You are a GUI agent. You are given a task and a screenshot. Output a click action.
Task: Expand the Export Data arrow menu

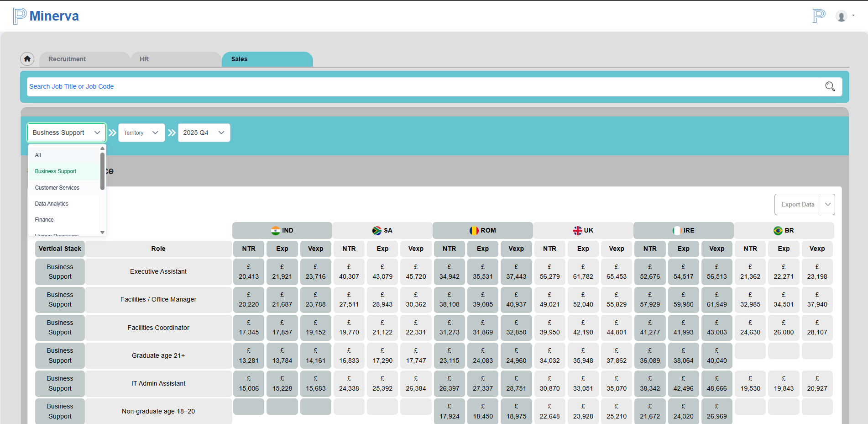pyautogui.click(x=827, y=204)
